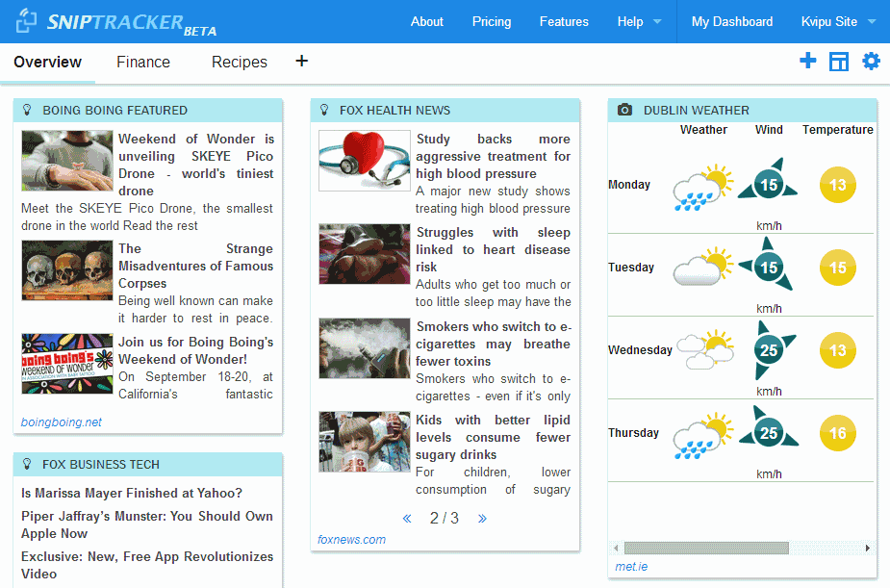
Task: Click the lightbulb icon in Fox Health News header
Action: click(x=324, y=110)
